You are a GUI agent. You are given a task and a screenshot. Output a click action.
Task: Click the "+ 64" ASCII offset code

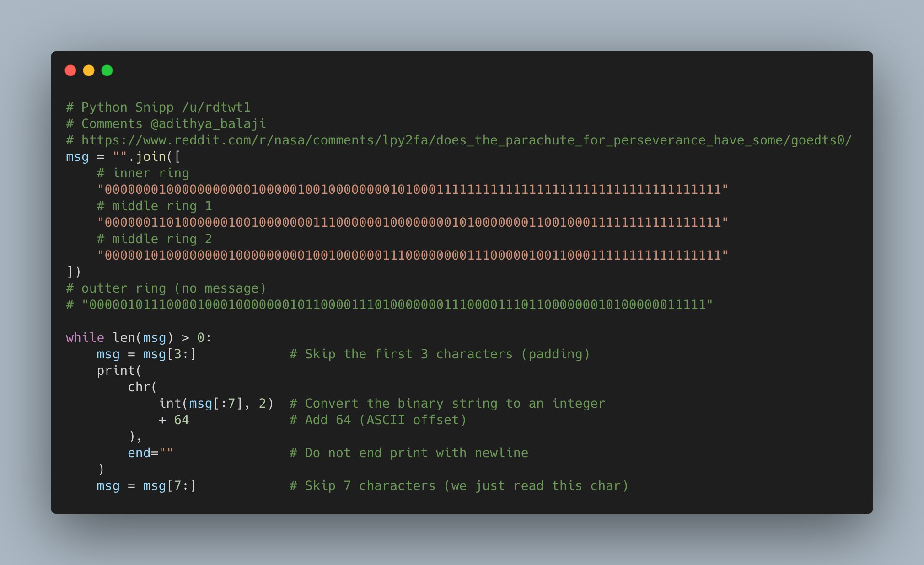point(174,420)
